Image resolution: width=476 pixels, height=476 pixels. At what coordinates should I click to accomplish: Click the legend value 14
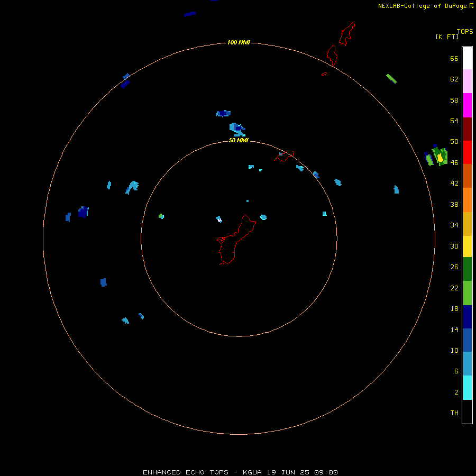point(454,329)
